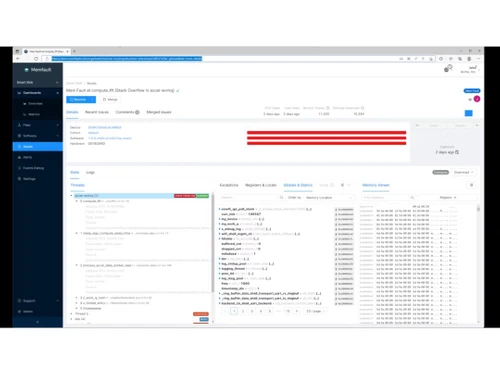
Task: Select the Memory Viewer tab
Action: (x=376, y=185)
